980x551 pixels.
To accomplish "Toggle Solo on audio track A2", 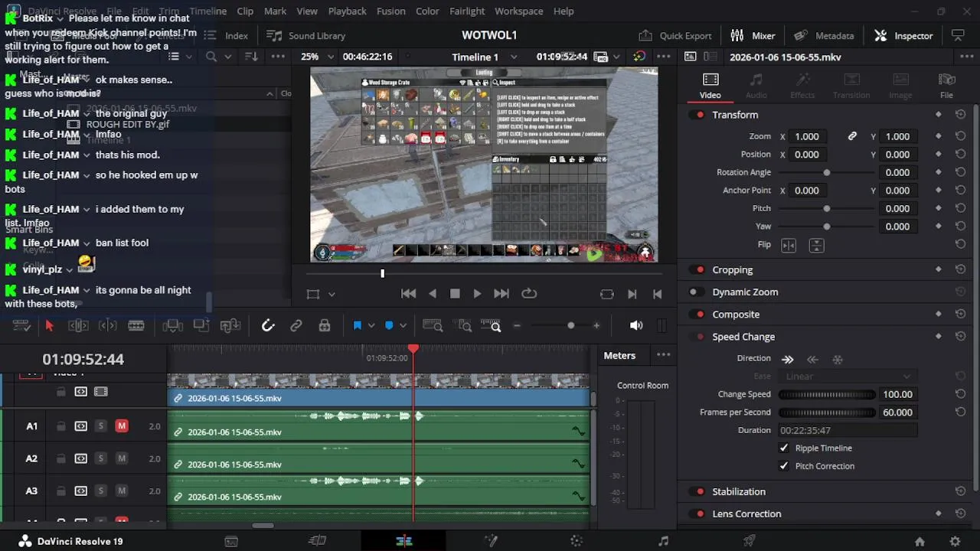I will 100,458.
